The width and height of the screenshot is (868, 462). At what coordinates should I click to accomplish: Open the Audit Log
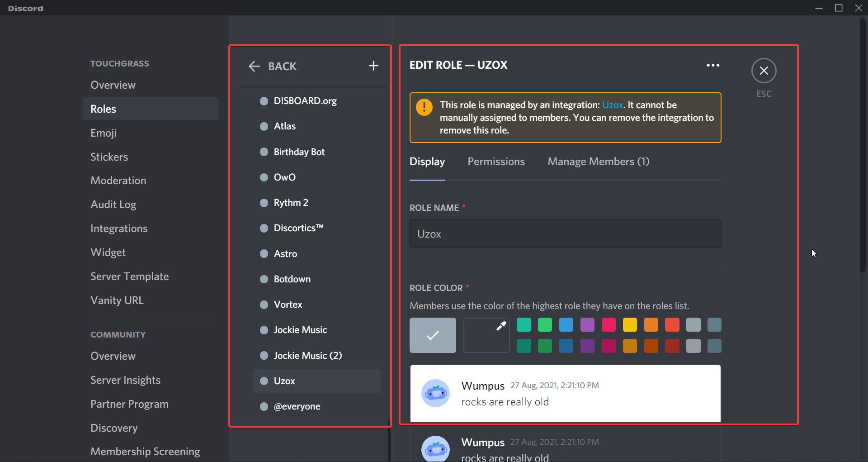[151, 205]
